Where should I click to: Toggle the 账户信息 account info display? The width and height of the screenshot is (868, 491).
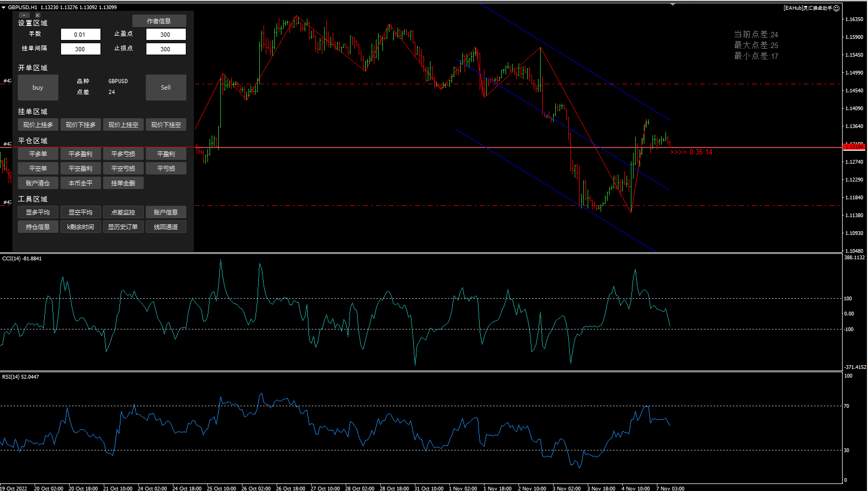point(166,212)
